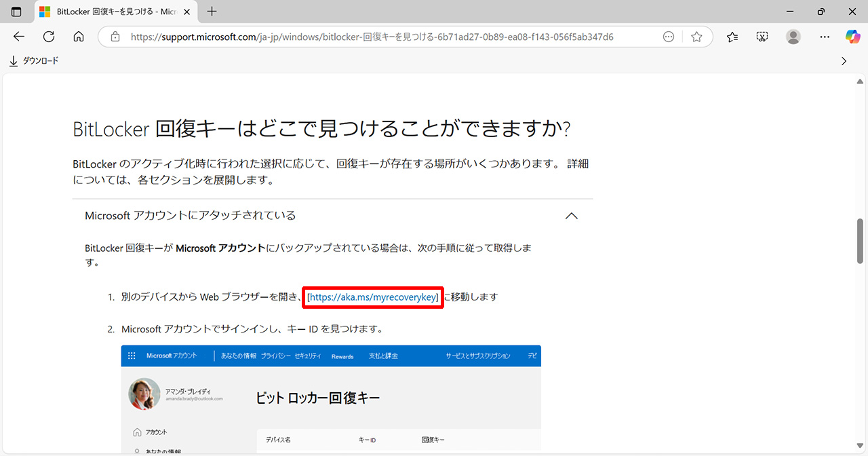Click the ビット ロッカー回復キー screenshot image
The height and width of the screenshot is (456, 868).
click(x=331, y=400)
